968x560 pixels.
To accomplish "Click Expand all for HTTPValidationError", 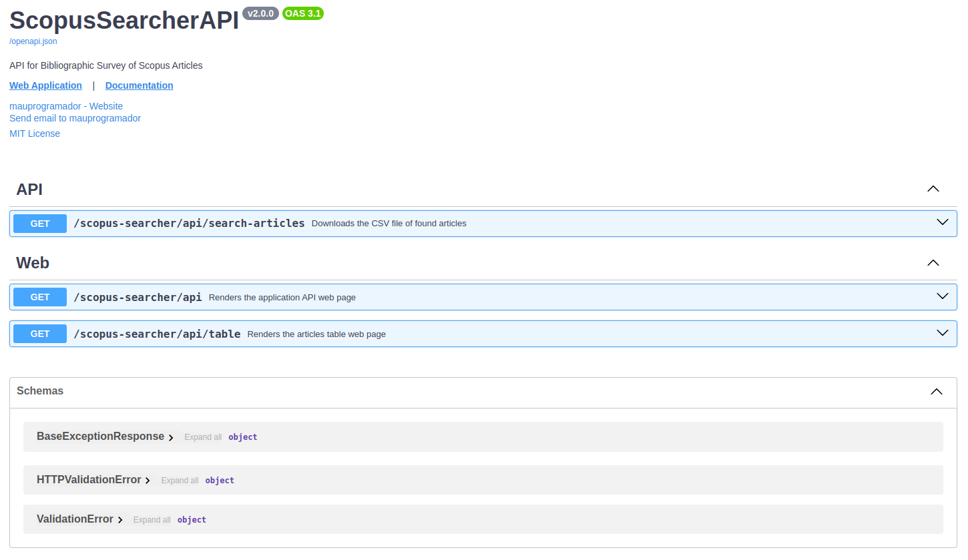I will click(180, 481).
